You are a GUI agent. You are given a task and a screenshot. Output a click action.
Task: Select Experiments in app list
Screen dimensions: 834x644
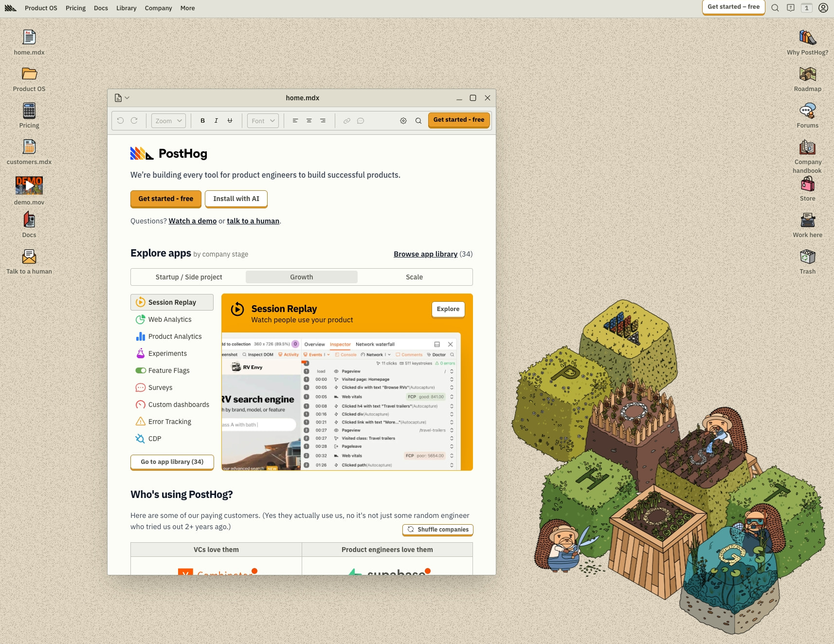point(172,353)
